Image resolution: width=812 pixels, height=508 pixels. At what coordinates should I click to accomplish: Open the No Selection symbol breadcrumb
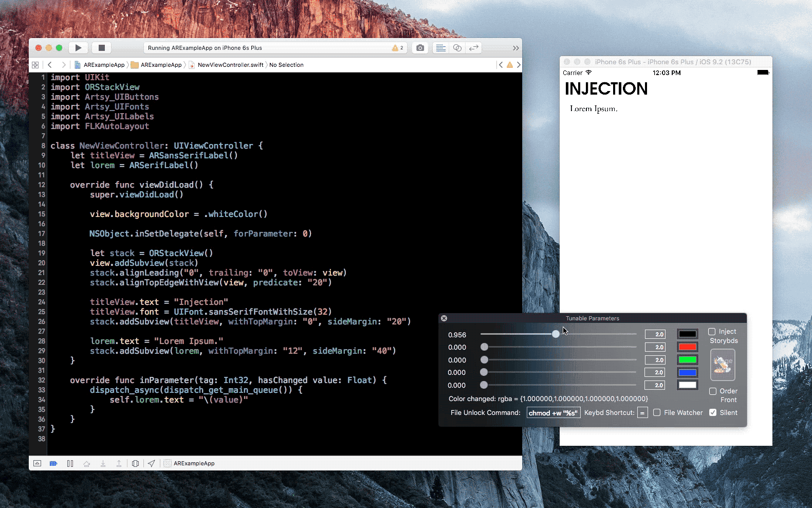tap(286, 65)
